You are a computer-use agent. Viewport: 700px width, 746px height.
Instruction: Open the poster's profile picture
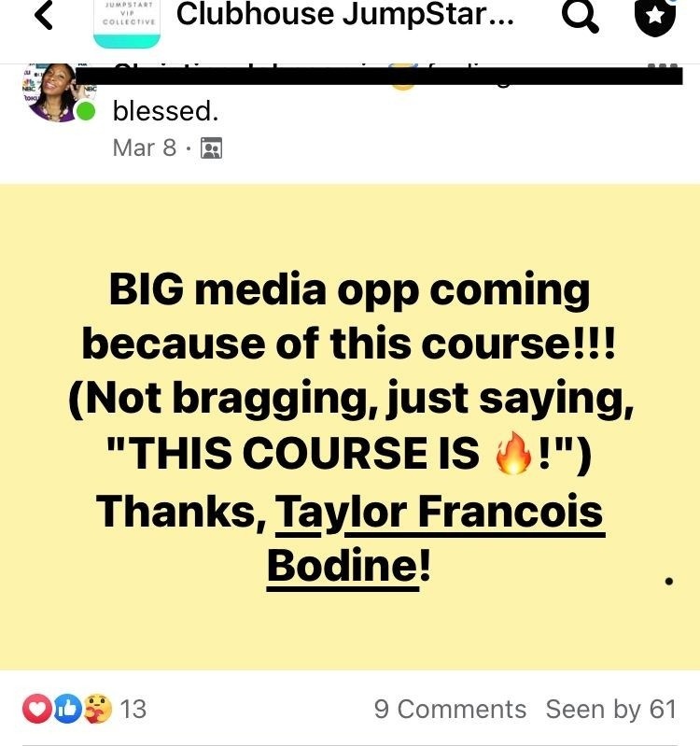[53, 92]
